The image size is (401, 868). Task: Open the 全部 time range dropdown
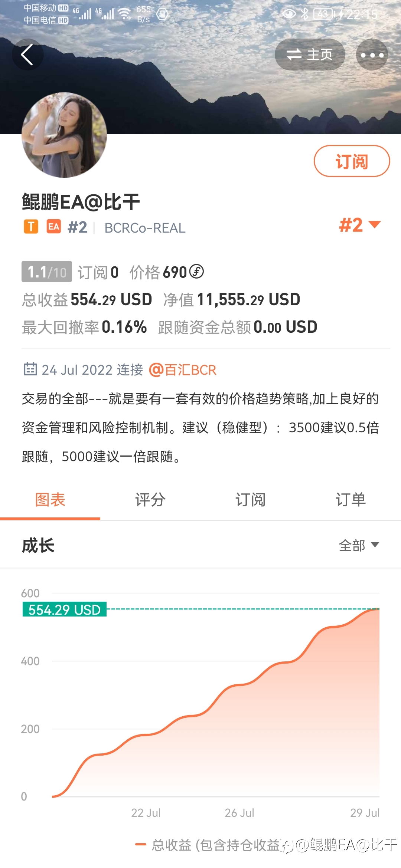(x=359, y=545)
